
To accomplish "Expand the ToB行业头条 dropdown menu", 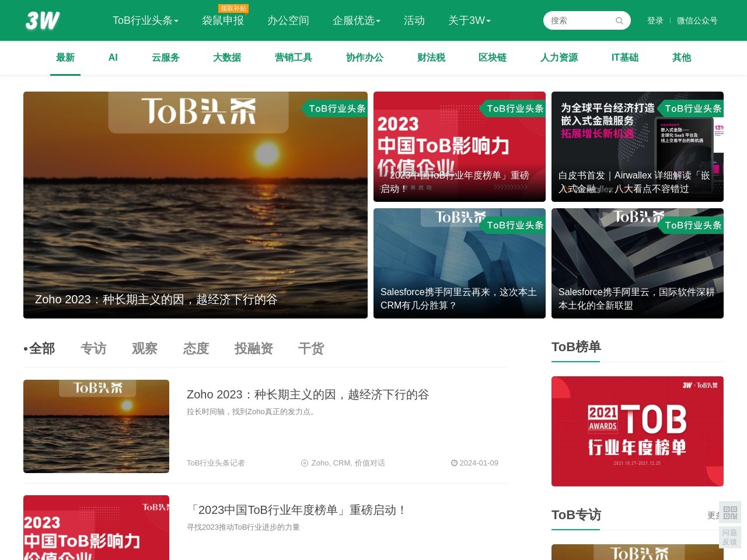I will click(x=145, y=20).
